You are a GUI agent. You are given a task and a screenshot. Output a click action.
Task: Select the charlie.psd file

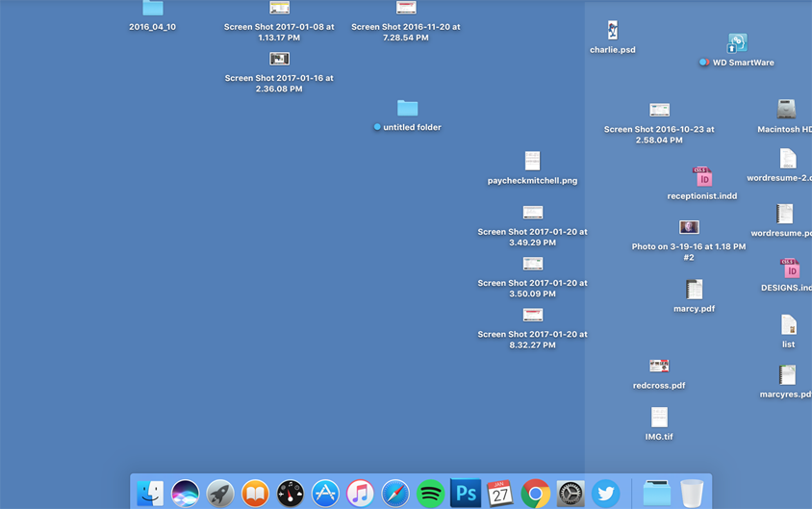click(613, 31)
